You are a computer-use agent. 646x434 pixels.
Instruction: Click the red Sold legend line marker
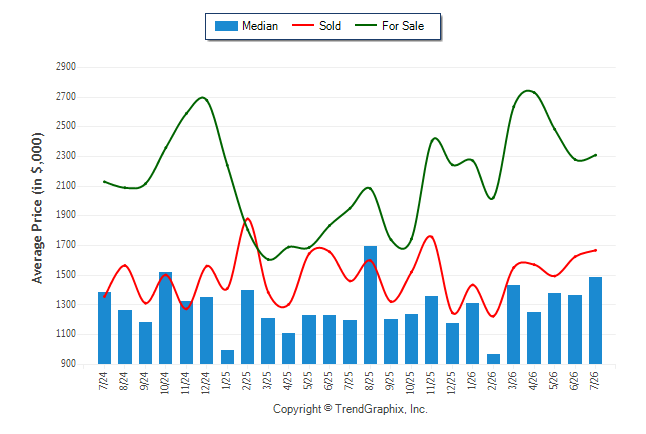303,26
